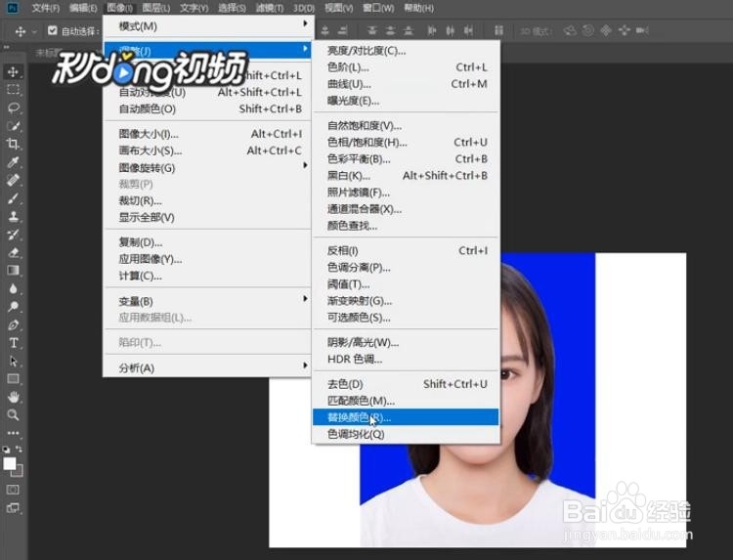This screenshot has height=560, width=733.
Task: Select the Path Selection tool
Action: [x=13, y=361]
